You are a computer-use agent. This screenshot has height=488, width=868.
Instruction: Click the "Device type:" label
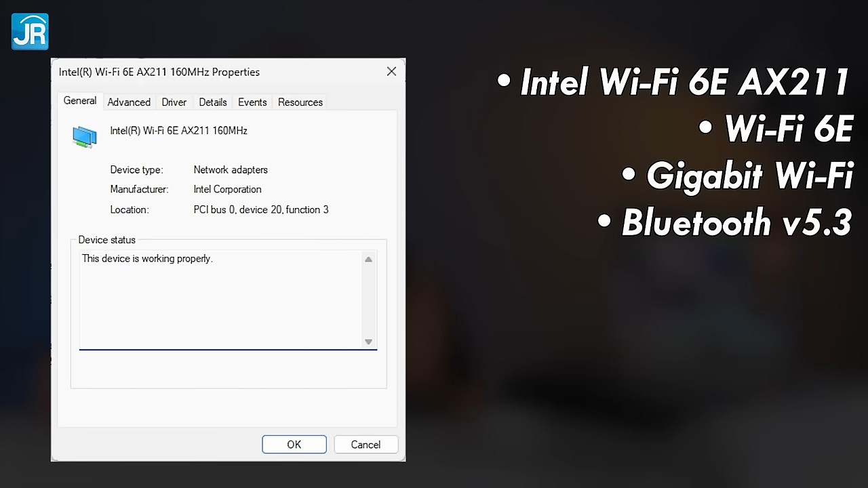tap(136, 170)
